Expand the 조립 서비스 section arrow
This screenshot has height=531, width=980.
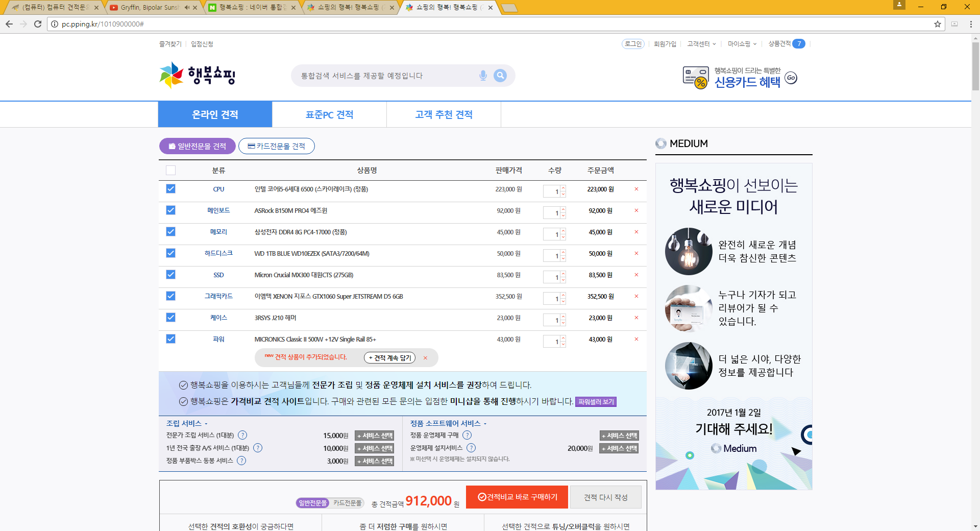click(x=206, y=424)
